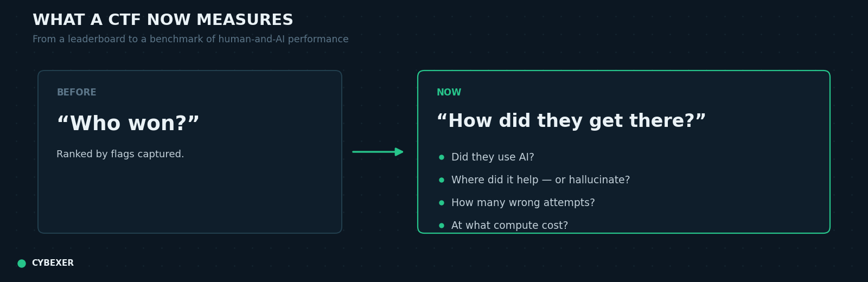Click 'How many wrong attempts?' item

point(523,203)
